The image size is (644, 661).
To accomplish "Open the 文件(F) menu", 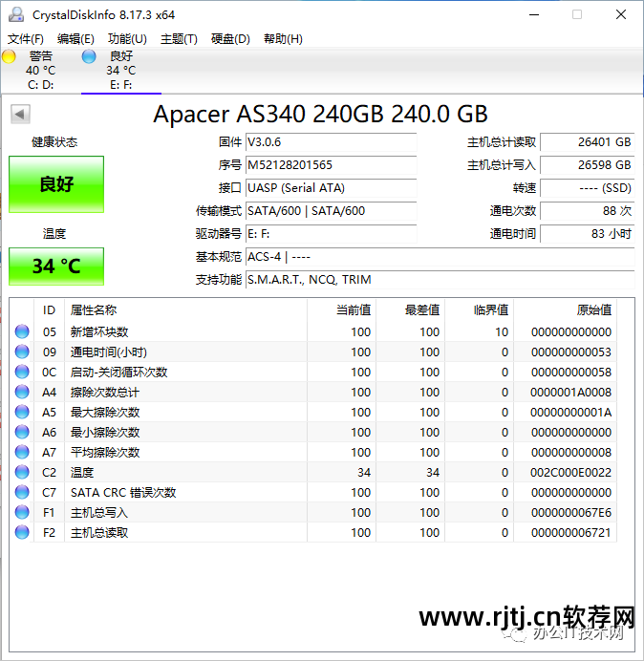I will tap(26, 39).
